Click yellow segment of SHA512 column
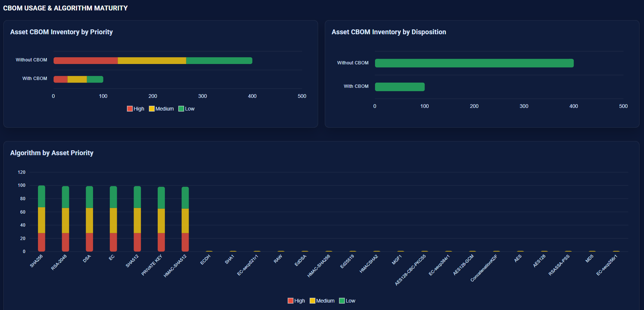Image resolution: width=644 pixels, height=310 pixels. tap(137, 220)
